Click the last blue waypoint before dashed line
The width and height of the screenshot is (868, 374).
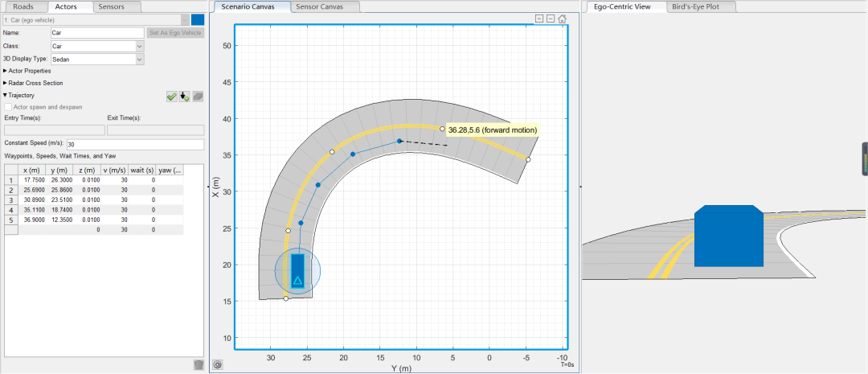coord(399,141)
